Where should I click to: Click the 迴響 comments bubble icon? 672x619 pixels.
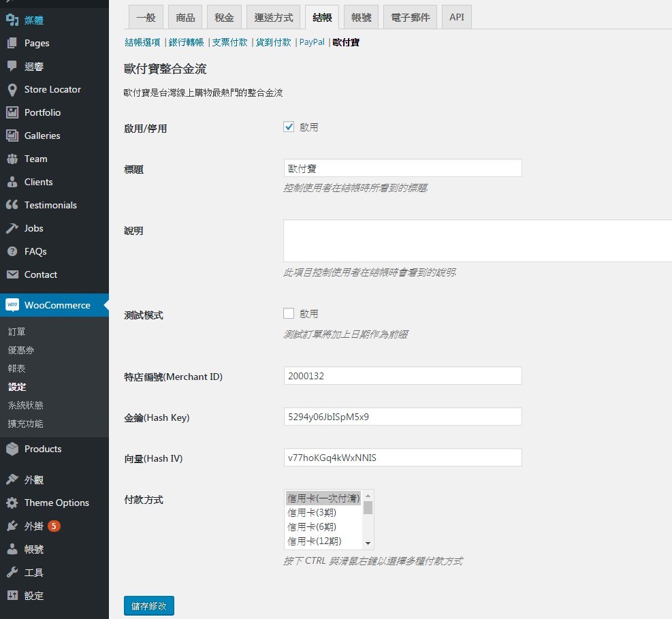[12, 66]
